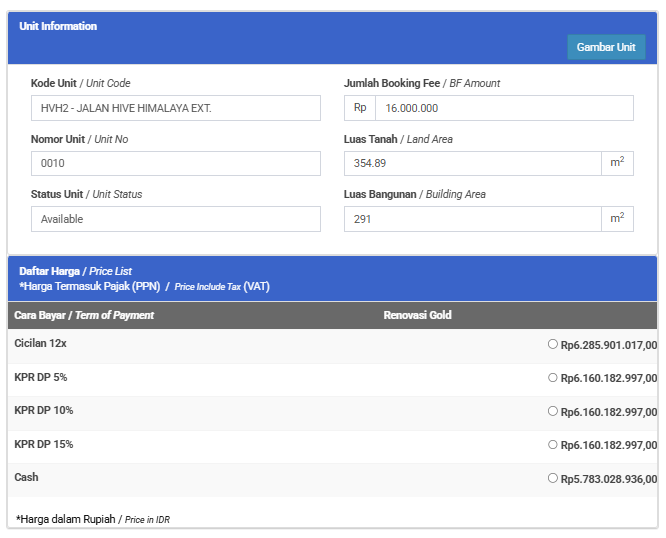
Task: Click the Renovasi Gold column header
Action: pyautogui.click(x=417, y=316)
